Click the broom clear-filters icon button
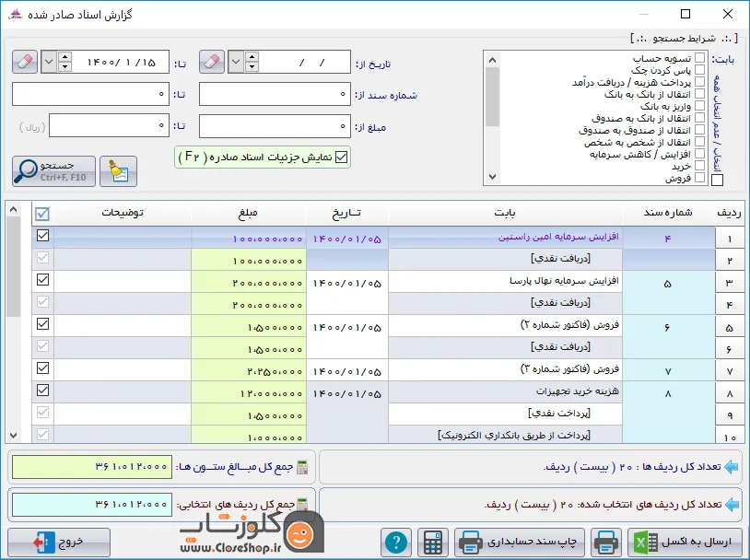This screenshot has width=750, height=560. point(118,171)
